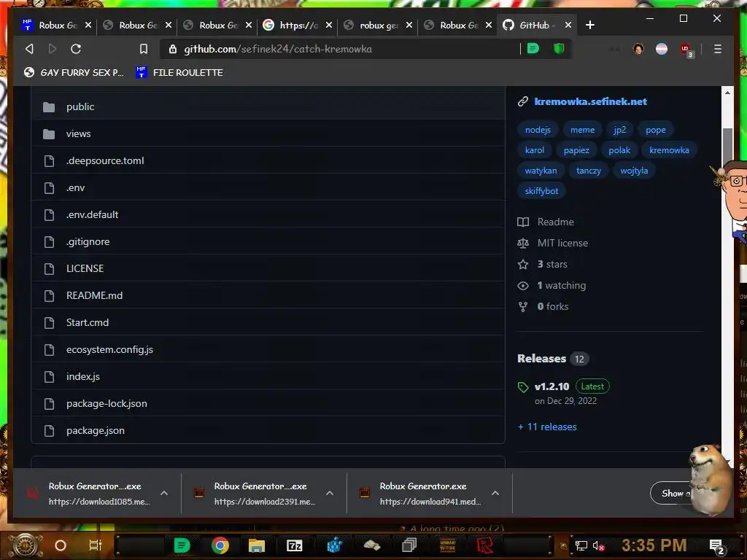Close the first Robux Generator tab
Screen dimensions: 747x560
pyautogui.click(x=88, y=25)
